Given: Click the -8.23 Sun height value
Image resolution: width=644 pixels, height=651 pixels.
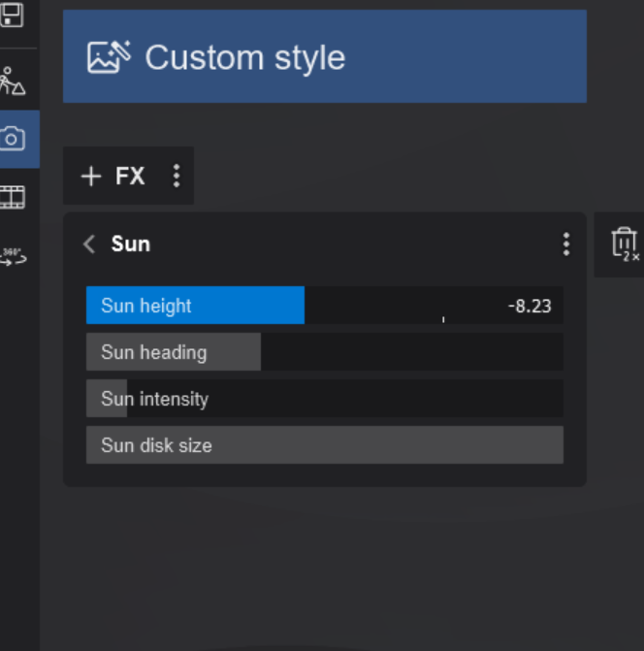Looking at the screenshot, I should [530, 307].
